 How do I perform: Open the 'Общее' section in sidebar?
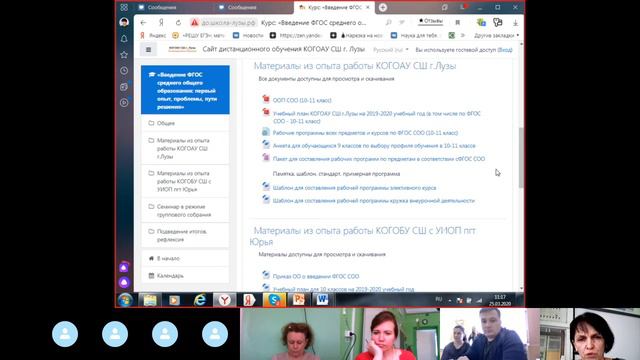tap(185, 123)
